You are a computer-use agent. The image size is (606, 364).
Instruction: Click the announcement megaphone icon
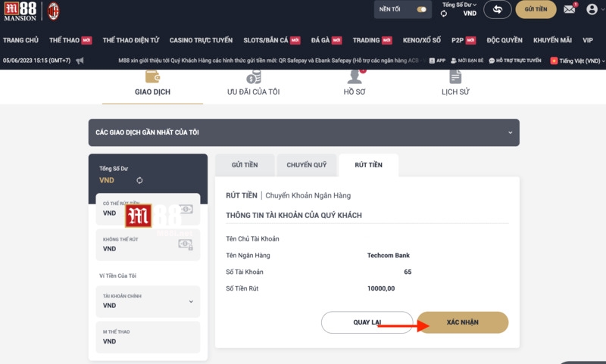pyautogui.click(x=80, y=61)
